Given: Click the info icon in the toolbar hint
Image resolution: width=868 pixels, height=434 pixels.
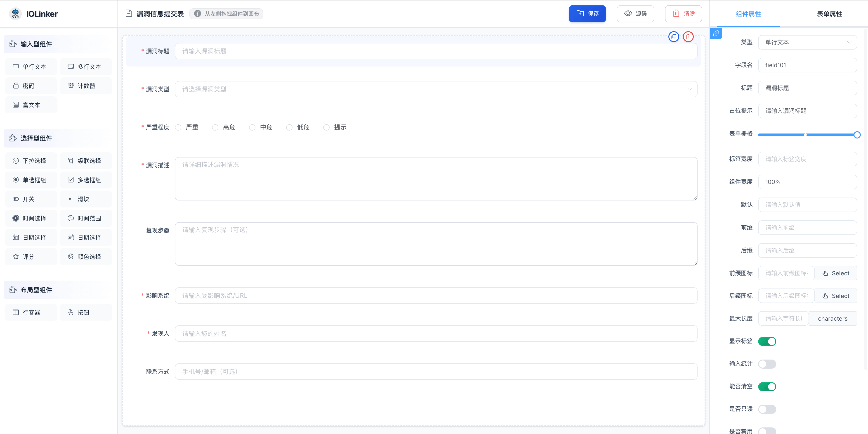Looking at the screenshot, I should click(x=198, y=14).
